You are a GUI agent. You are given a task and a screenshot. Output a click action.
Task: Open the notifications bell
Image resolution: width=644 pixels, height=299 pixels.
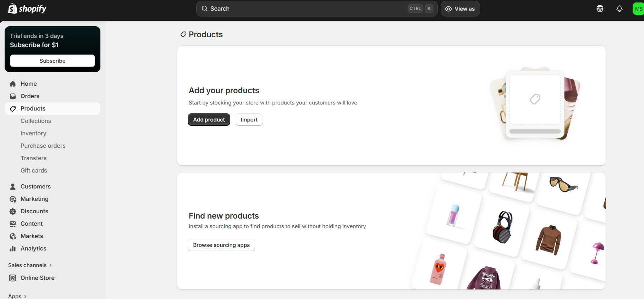pos(619,9)
